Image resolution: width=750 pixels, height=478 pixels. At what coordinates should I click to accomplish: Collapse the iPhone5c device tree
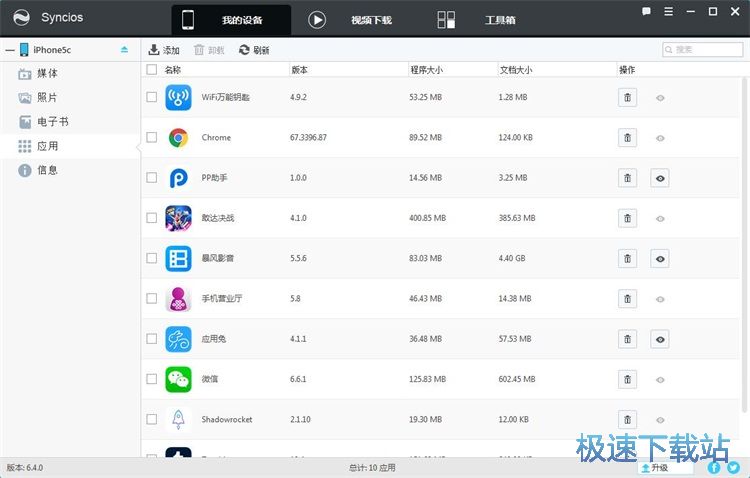pyautogui.click(x=10, y=50)
